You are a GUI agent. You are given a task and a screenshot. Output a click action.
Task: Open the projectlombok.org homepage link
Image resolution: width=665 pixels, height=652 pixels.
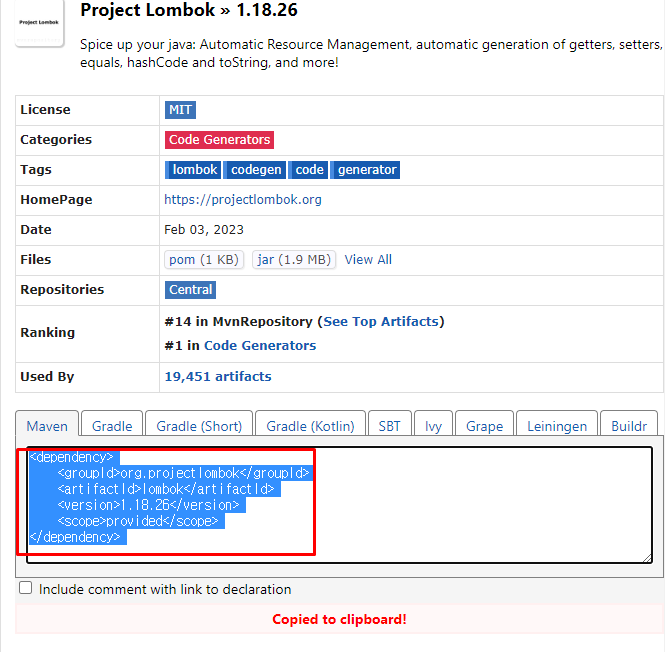point(243,199)
